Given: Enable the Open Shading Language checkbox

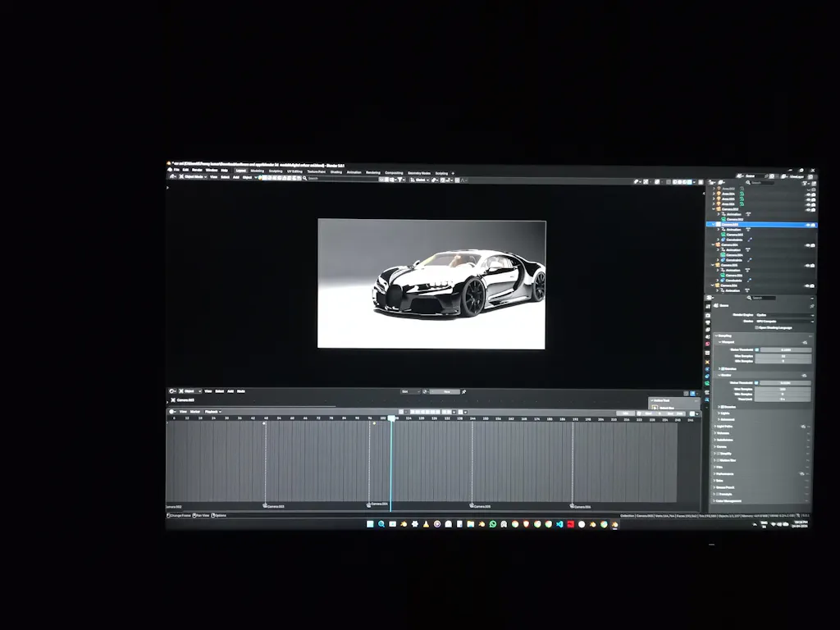Looking at the screenshot, I should click(757, 327).
